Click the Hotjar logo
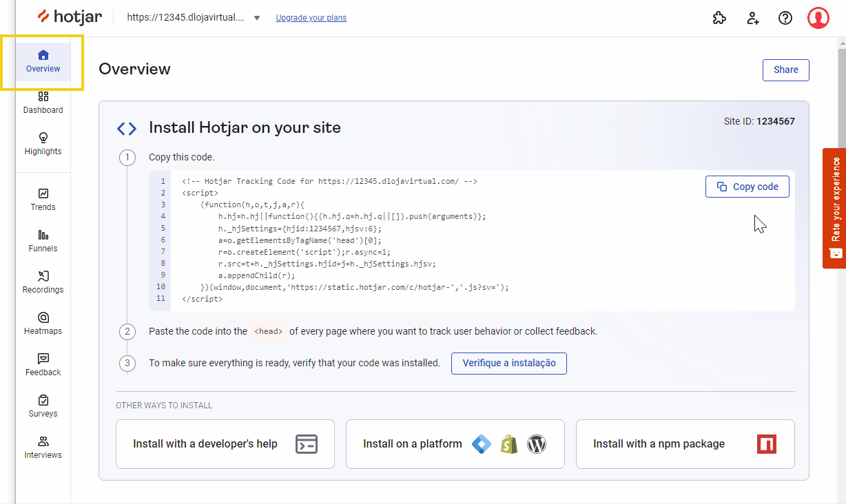 click(69, 17)
